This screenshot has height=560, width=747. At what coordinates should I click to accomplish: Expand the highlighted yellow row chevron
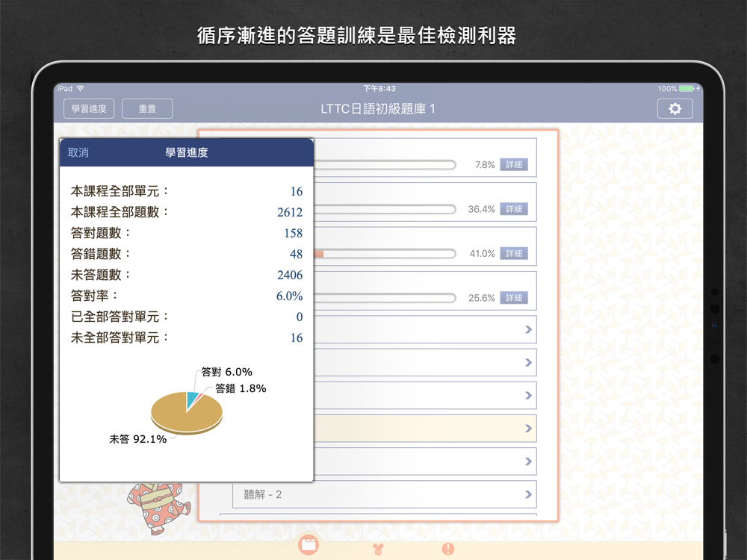pyautogui.click(x=528, y=428)
